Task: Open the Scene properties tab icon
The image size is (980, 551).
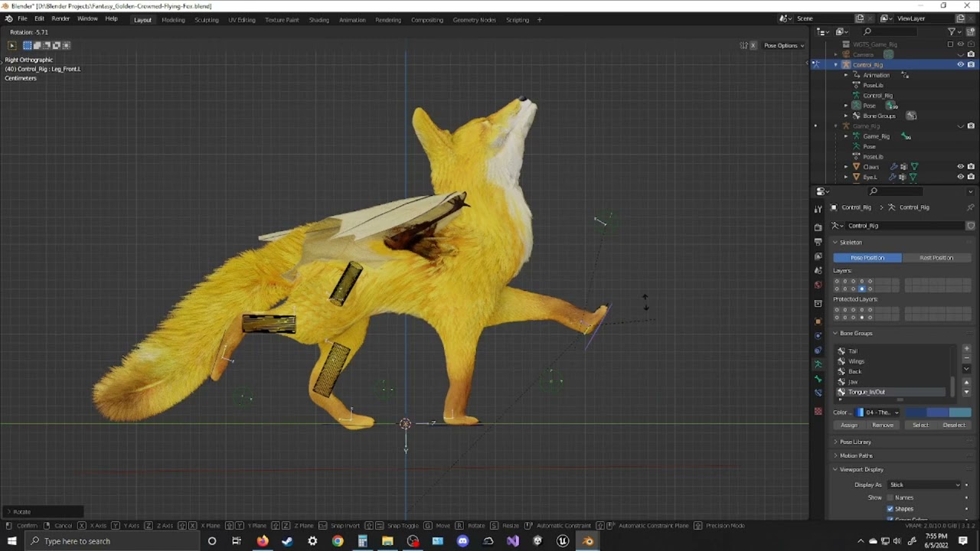Action: pyautogui.click(x=818, y=270)
